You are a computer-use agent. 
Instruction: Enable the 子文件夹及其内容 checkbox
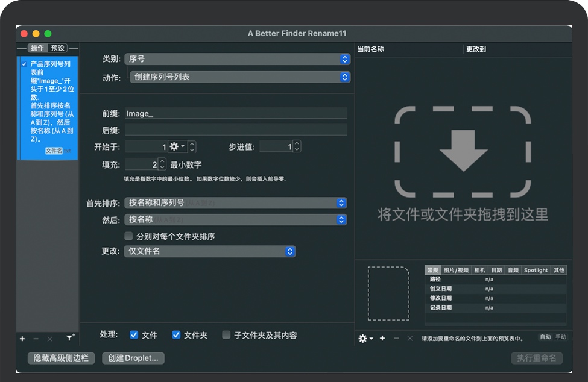[226, 335]
